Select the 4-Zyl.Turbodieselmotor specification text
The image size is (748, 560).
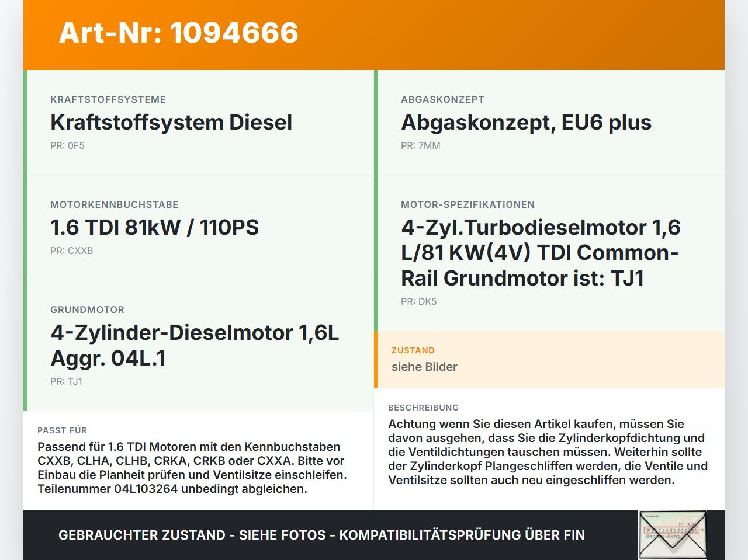coord(541,253)
